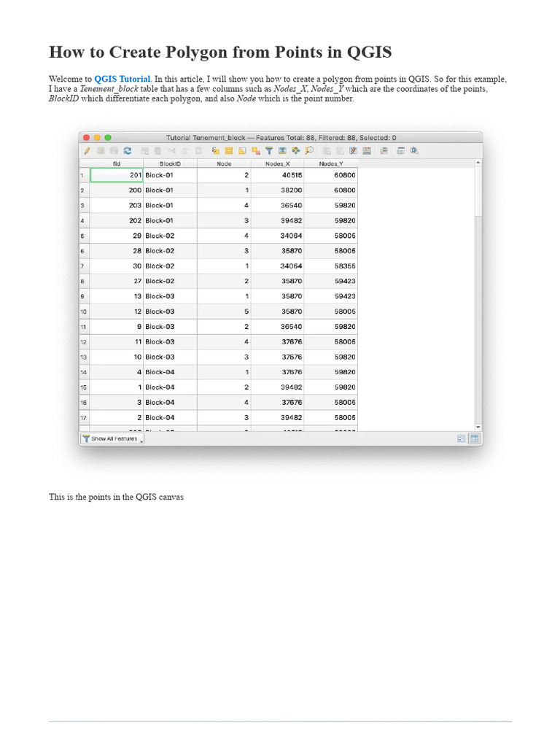Sort by the fid column header
The width and height of the screenshot is (560, 747).
tap(117, 163)
